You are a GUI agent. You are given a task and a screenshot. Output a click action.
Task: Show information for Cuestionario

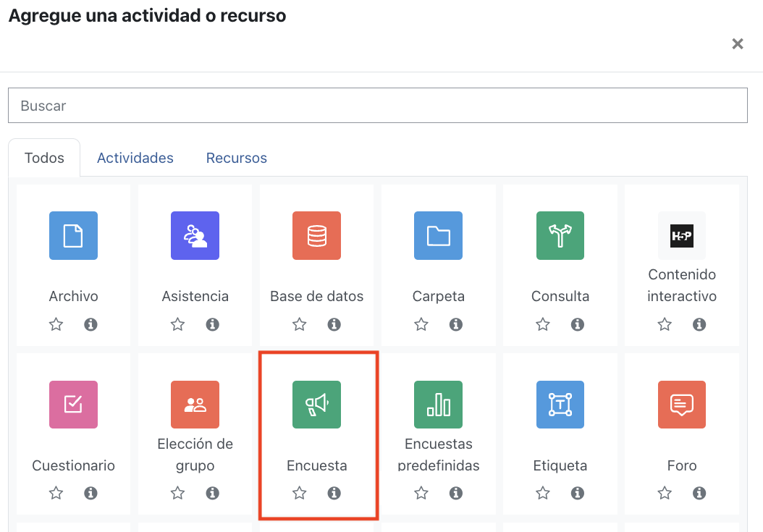coord(90,493)
